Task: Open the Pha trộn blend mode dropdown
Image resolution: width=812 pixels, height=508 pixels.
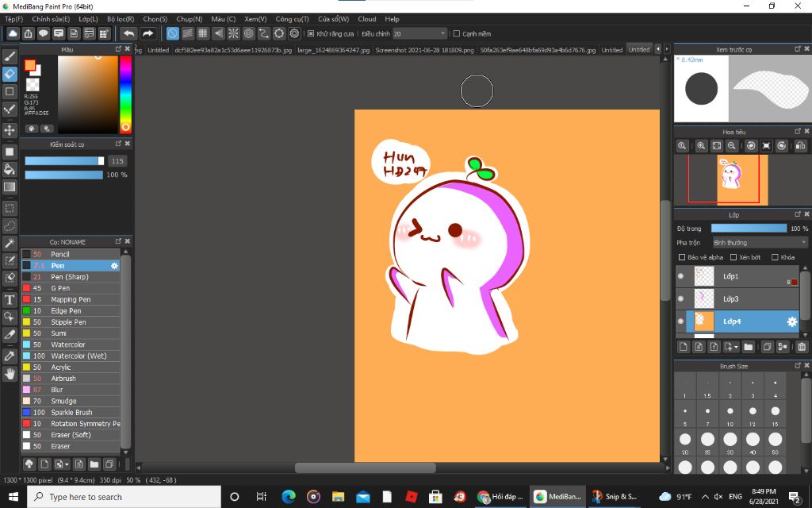Action: (x=760, y=243)
